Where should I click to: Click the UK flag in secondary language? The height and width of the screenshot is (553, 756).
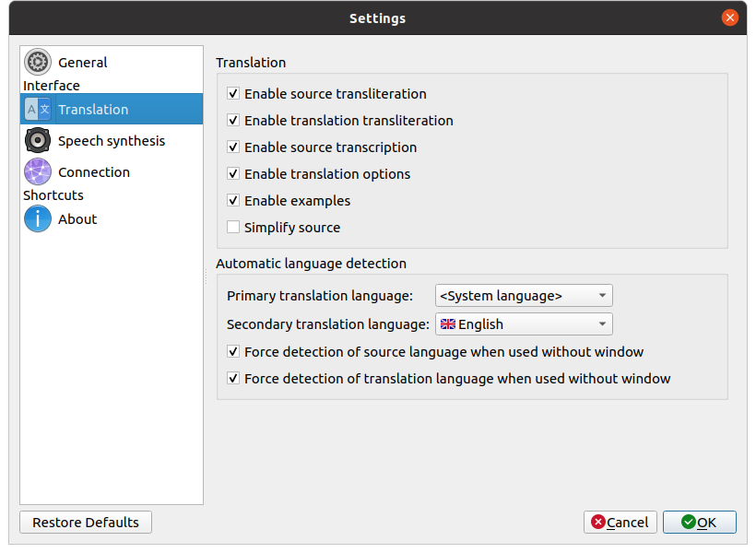point(447,324)
